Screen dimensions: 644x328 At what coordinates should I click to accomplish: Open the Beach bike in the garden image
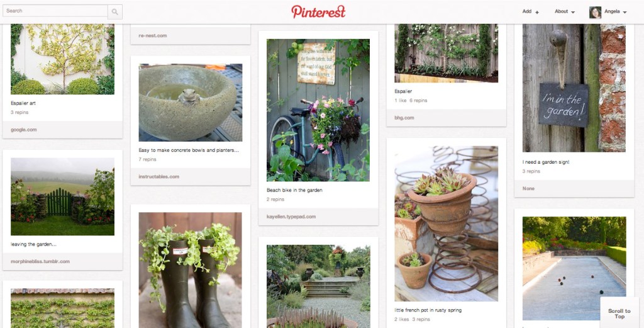click(318, 110)
